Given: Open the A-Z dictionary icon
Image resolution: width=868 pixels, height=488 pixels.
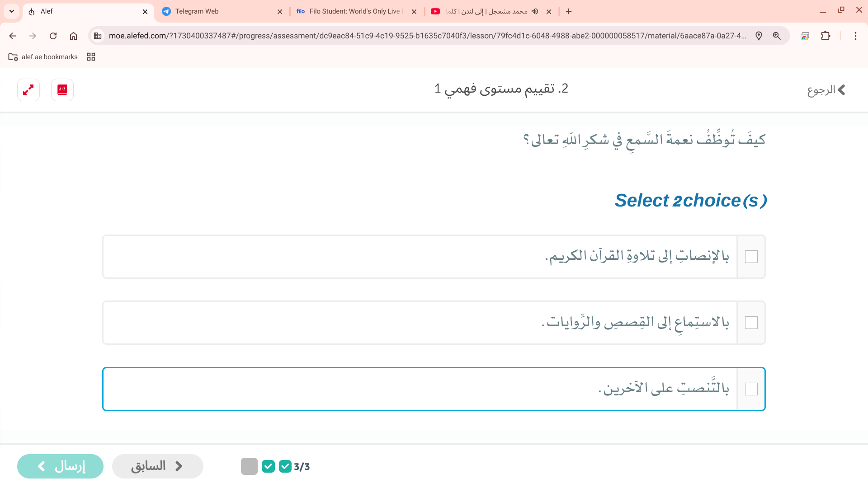Looking at the screenshot, I should click(x=62, y=90).
